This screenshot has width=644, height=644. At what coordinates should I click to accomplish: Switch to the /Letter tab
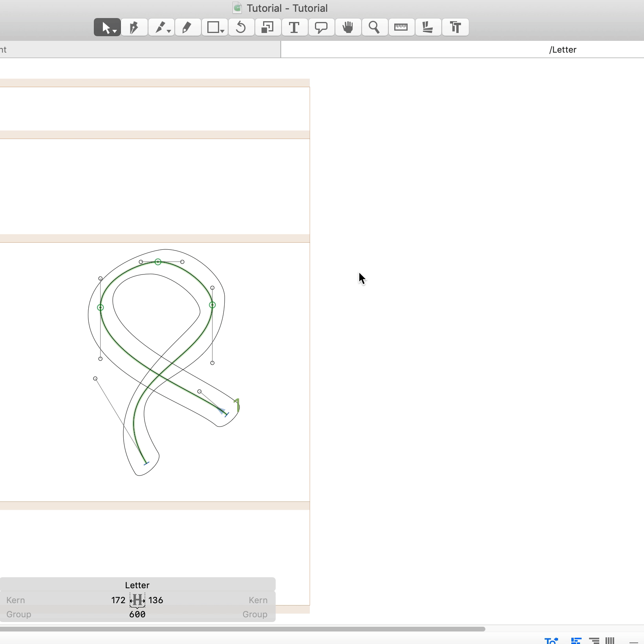pyautogui.click(x=563, y=50)
